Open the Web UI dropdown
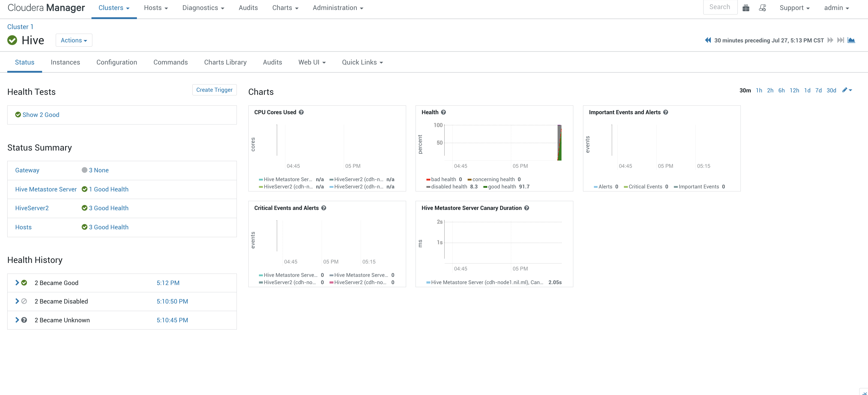Viewport: 868px width, 395px height. coord(312,62)
